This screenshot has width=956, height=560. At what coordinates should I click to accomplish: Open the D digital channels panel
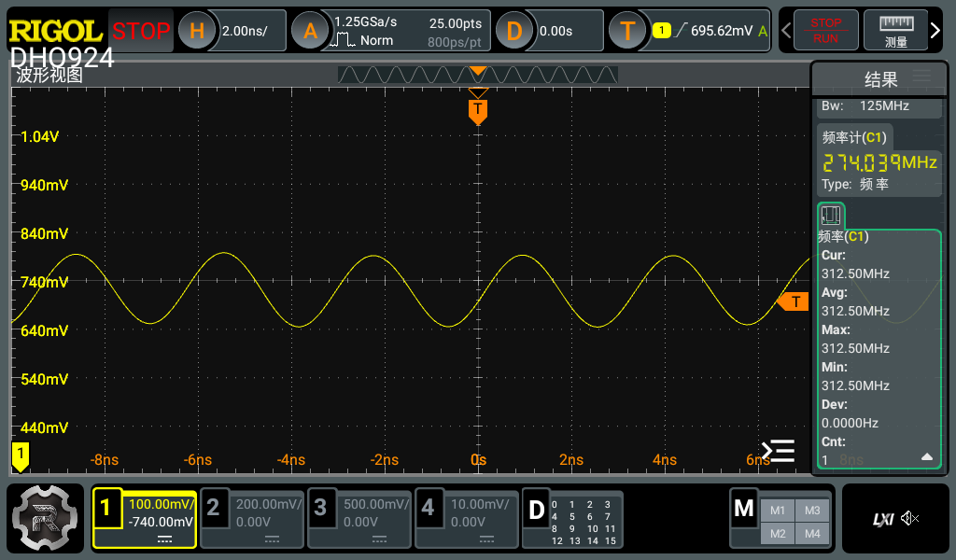[x=572, y=519]
